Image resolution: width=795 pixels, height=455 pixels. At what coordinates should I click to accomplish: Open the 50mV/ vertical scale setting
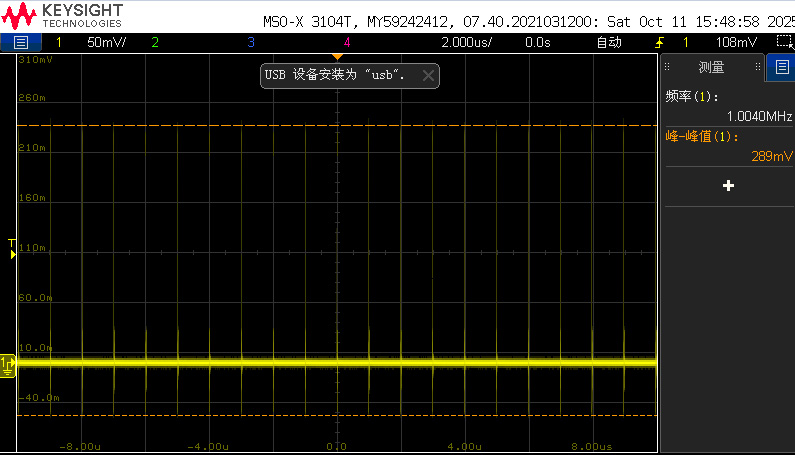coord(106,43)
